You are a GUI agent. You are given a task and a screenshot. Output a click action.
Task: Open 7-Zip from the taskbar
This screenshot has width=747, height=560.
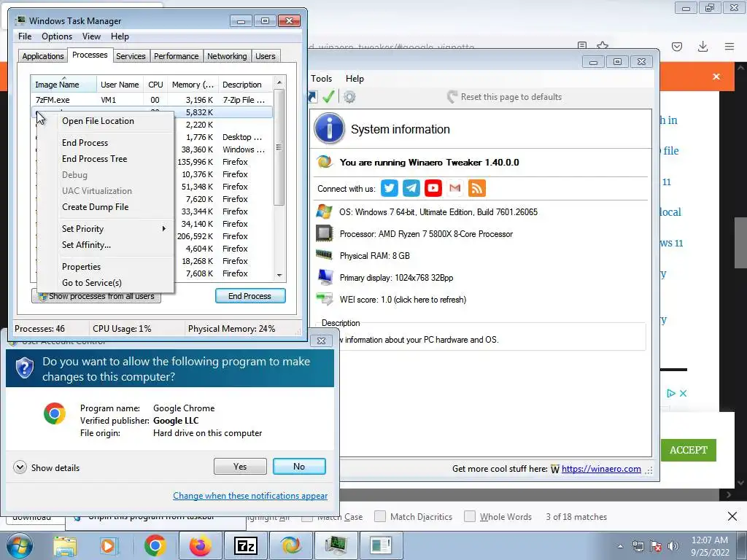pyautogui.click(x=247, y=545)
